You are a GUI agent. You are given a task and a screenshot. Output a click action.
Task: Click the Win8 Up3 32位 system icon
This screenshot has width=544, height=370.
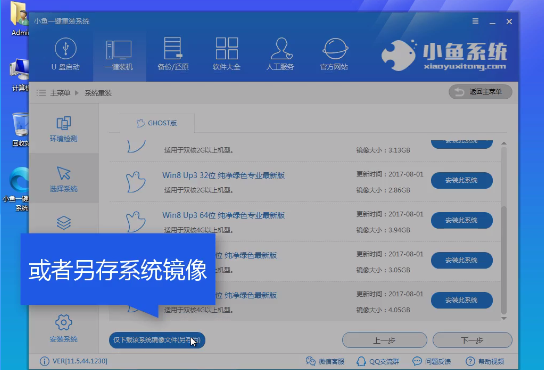pyautogui.click(x=135, y=182)
